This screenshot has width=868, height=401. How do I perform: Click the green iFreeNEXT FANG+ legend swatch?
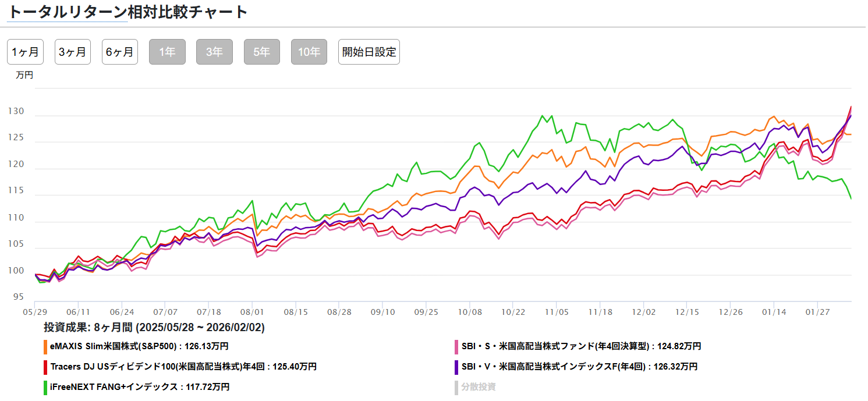tap(45, 387)
